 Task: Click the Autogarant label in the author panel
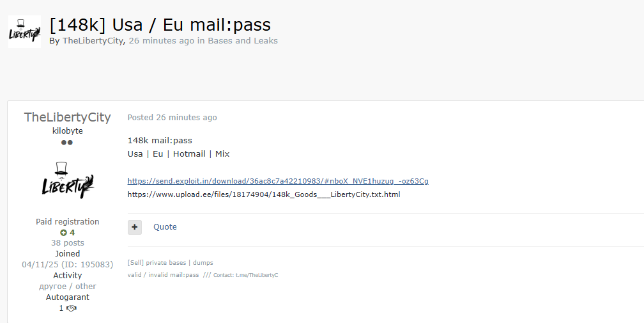[67, 297]
